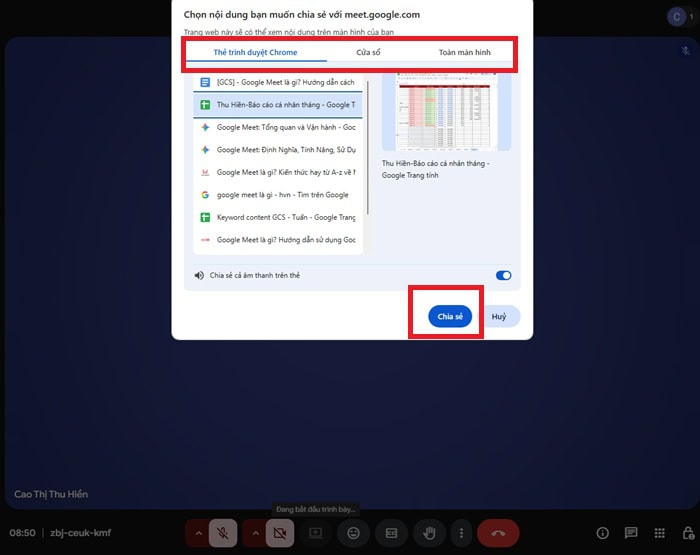Expand camera options arrow

pyautogui.click(x=256, y=534)
